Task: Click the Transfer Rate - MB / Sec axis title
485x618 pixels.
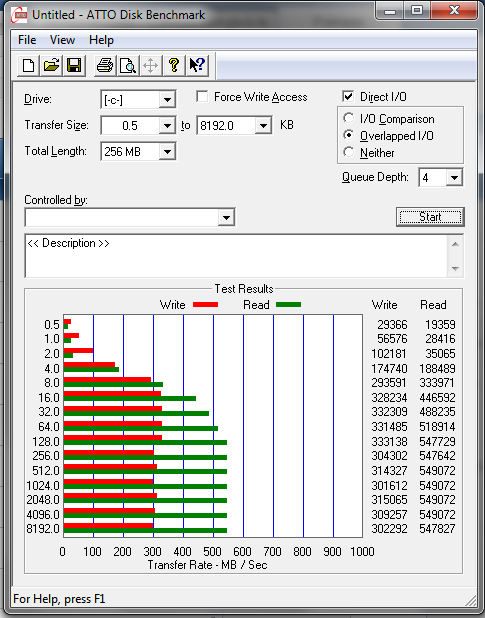Action: (x=207, y=565)
